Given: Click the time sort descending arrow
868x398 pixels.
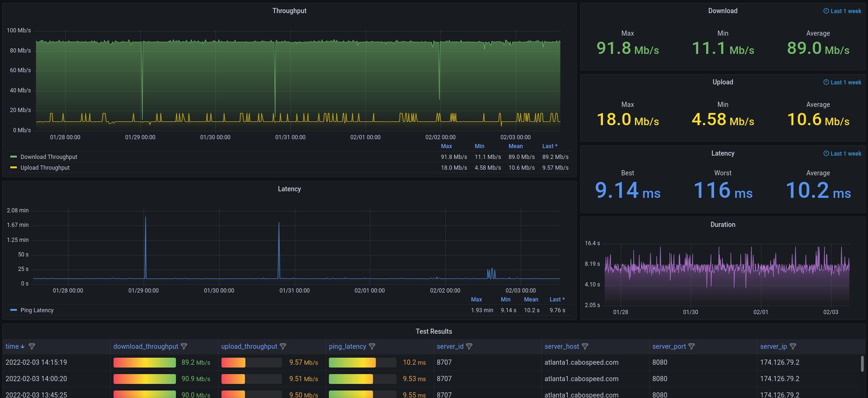Looking at the screenshot, I should click(x=23, y=347).
